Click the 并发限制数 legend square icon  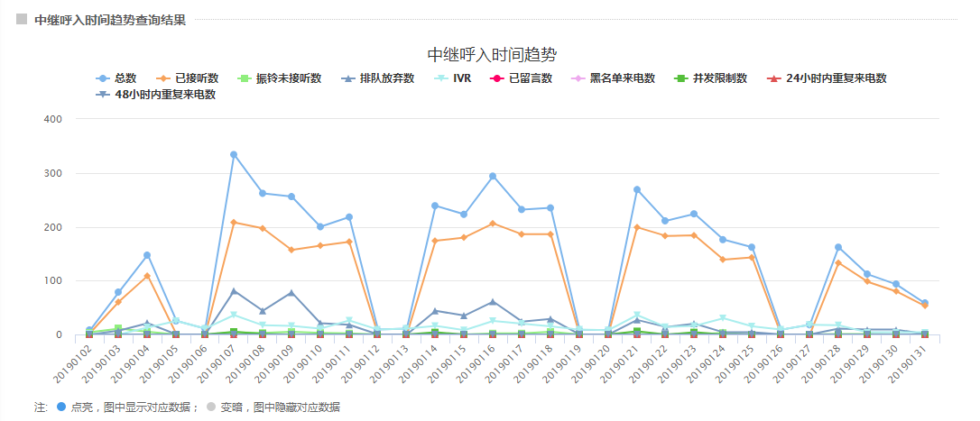tap(680, 78)
